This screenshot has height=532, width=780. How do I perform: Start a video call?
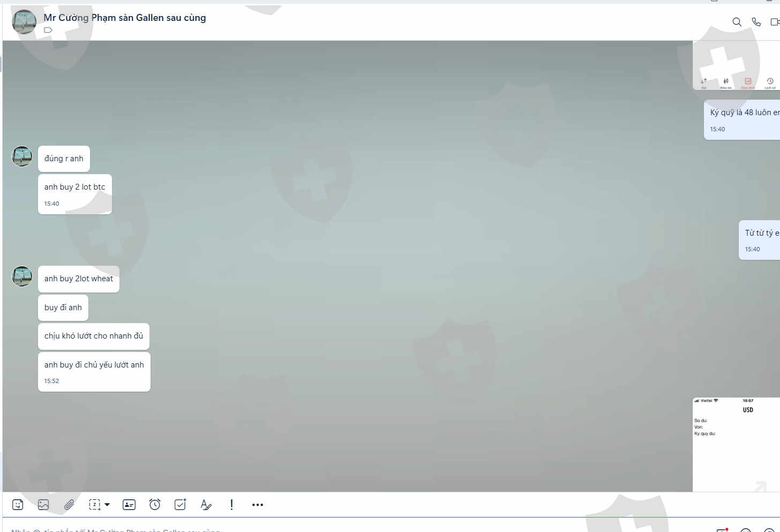(x=775, y=22)
